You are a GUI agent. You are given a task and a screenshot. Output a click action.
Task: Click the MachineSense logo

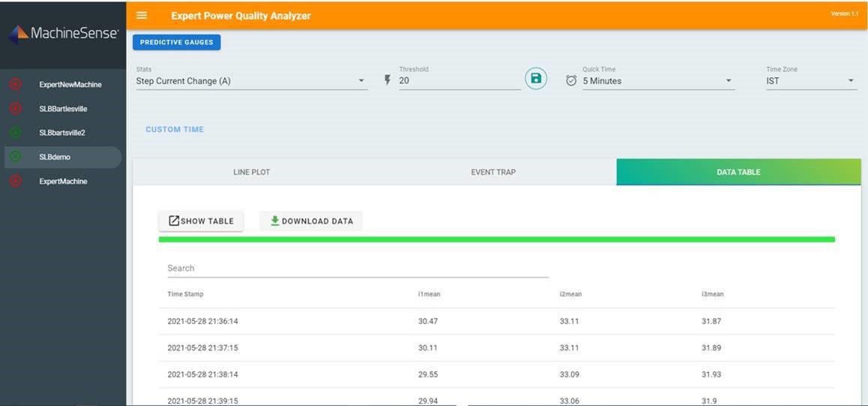click(63, 34)
